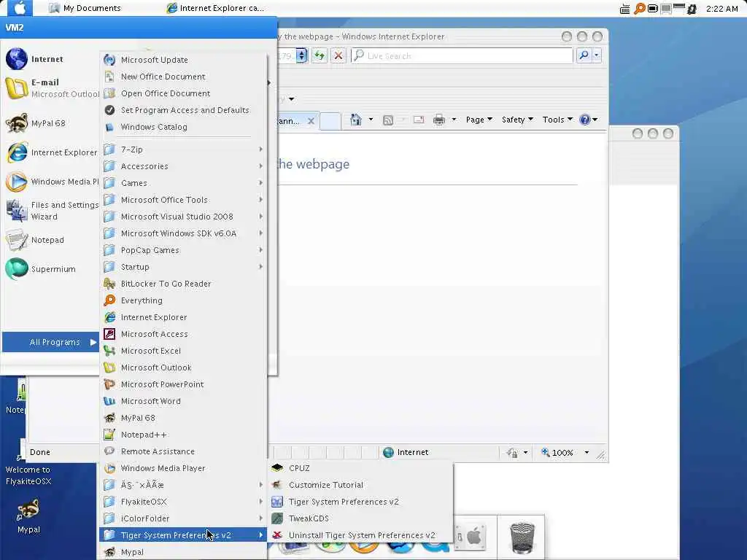Click the Home icon in Internet Explorer toolbar
Viewport: 747px width, 560px height.
356,120
